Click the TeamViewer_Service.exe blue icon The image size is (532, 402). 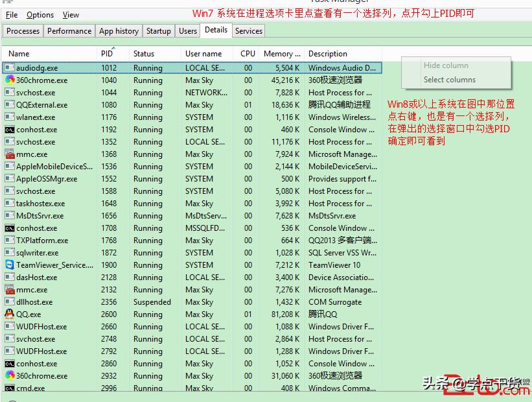pos(9,265)
